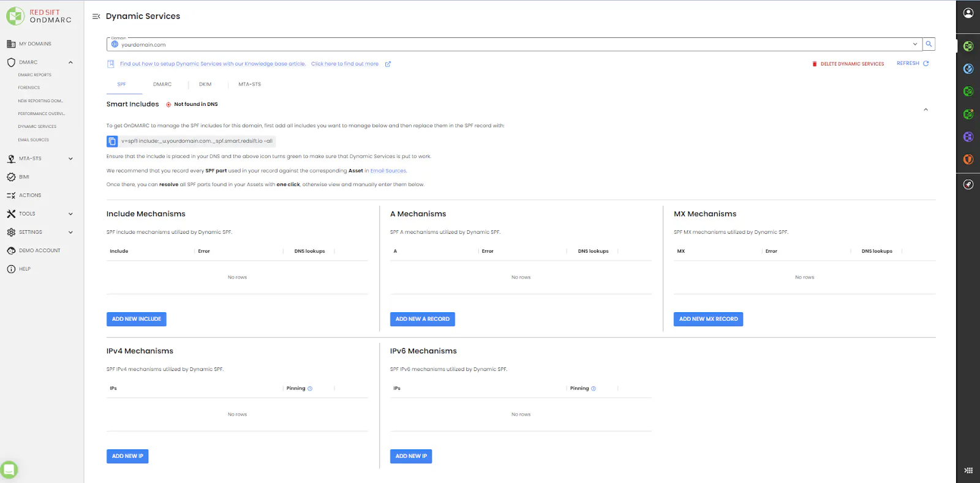
Task: Click Add New Include button
Action: tap(137, 319)
